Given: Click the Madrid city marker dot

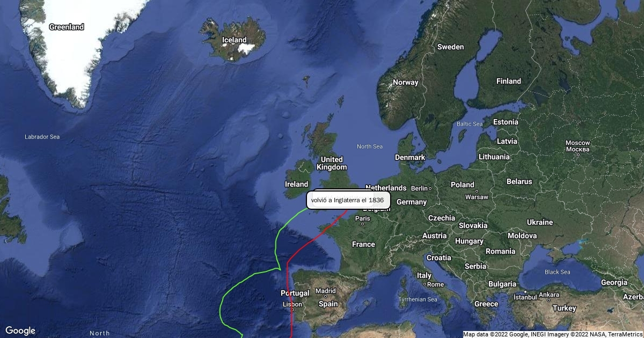Looking at the screenshot, I should (325, 297).
